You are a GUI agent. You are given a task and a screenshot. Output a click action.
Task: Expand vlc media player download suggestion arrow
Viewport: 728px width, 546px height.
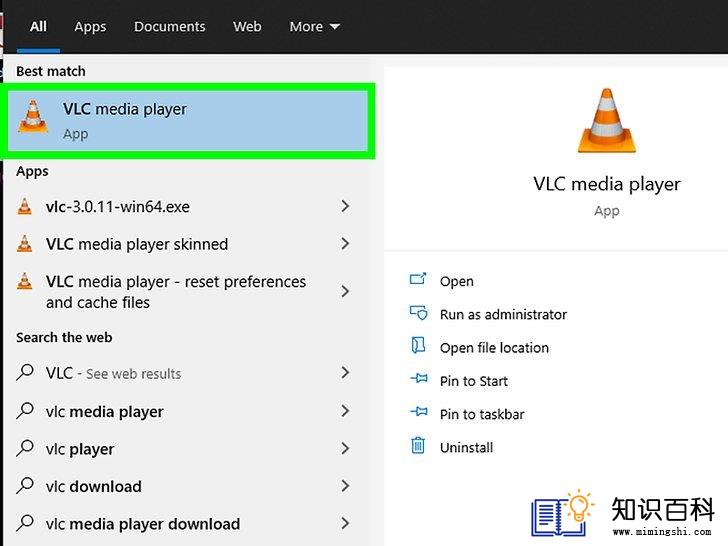pyautogui.click(x=345, y=523)
